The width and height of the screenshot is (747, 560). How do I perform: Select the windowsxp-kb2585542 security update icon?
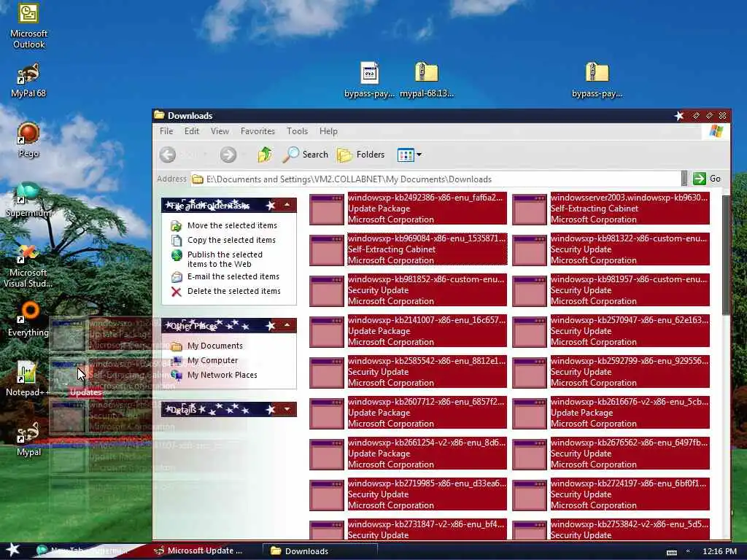click(x=326, y=373)
